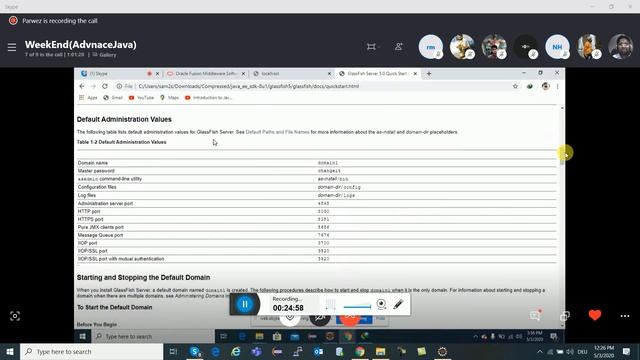The width and height of the screenshot is (640, 360).
Task: Open Microsoft Edge from the taskbar
Action: 216,351
